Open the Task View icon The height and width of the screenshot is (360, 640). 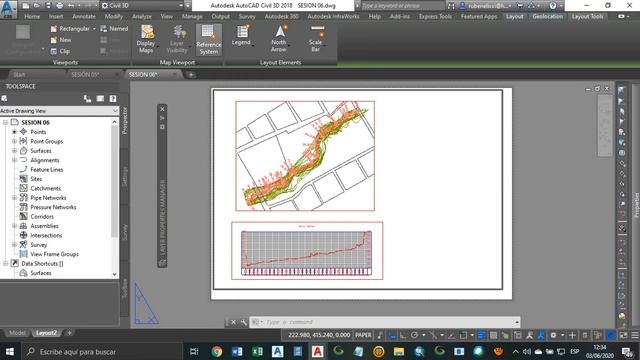(x=194, y=351)
